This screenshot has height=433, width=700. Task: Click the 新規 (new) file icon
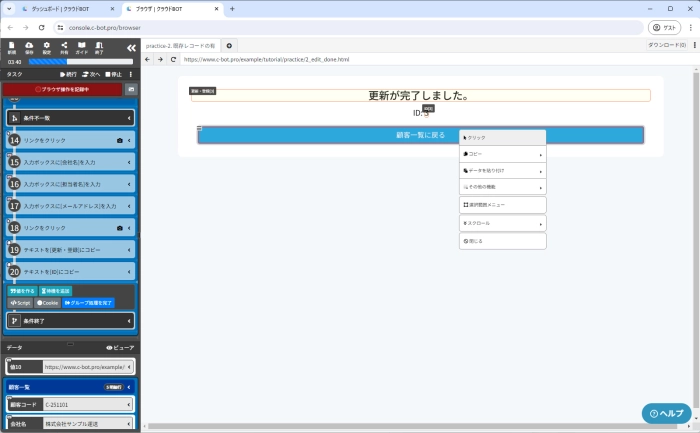pyautogui.click(x=11, y=47)
